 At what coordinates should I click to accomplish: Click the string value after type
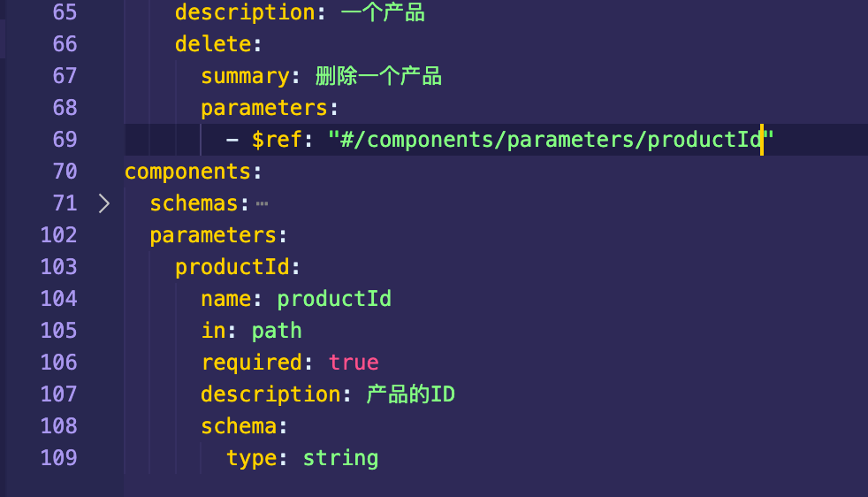tap(340, 458)
